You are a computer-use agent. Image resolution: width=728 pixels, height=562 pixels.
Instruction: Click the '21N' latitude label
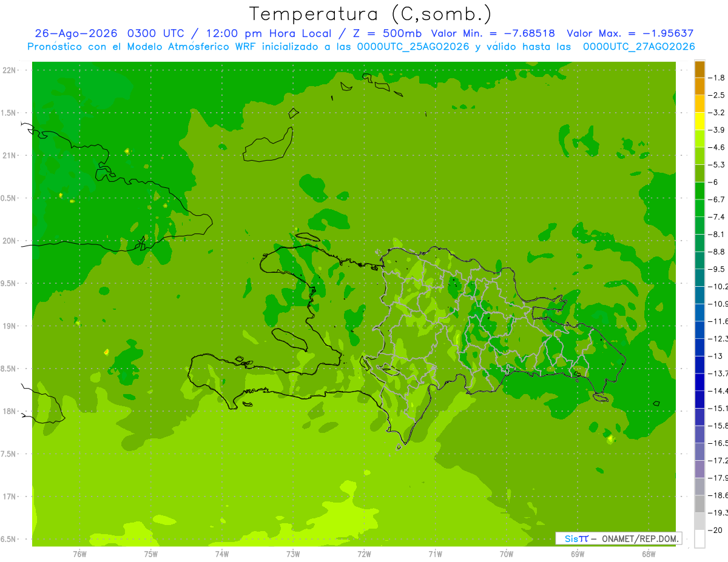[x=9, y=156]
